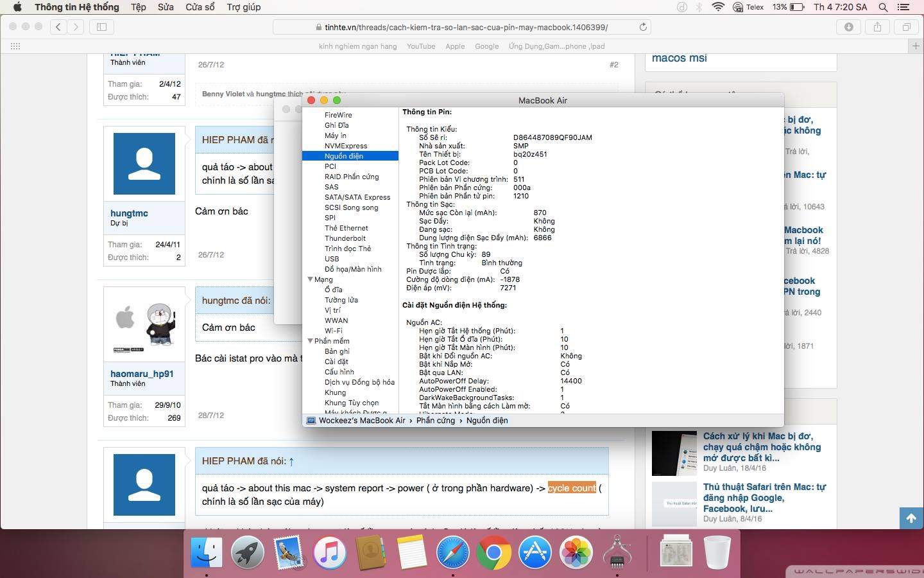Open Finder from the Dock
Image resolution: width=924 pixels, height=578 pixels.
pyautogui.click(x=207, y=552)
